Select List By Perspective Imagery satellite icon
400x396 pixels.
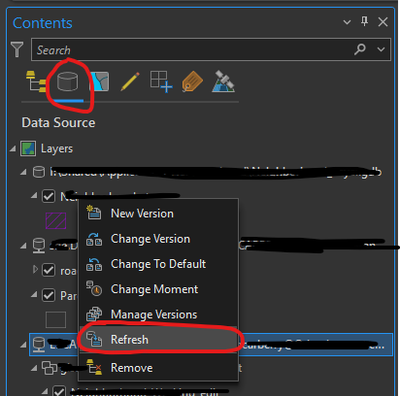(x=223, y=81)
